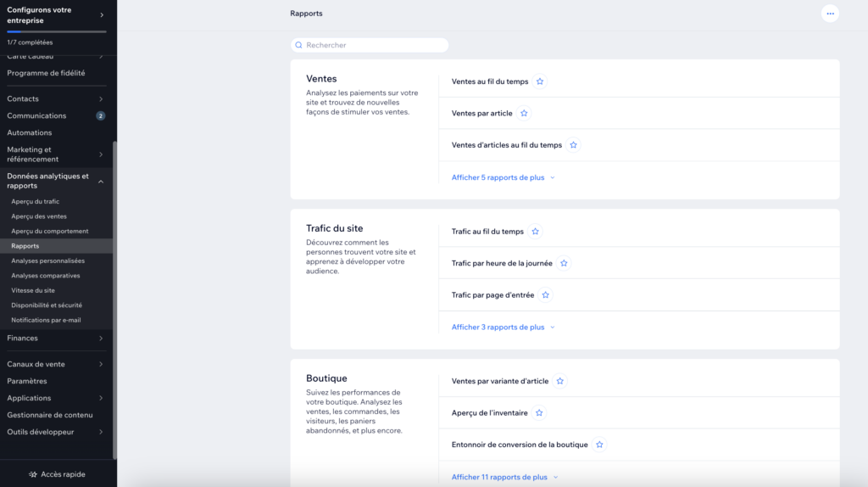Open Aperçu du trafic in sidebar
Screen dimensions: 868x487
36,202
